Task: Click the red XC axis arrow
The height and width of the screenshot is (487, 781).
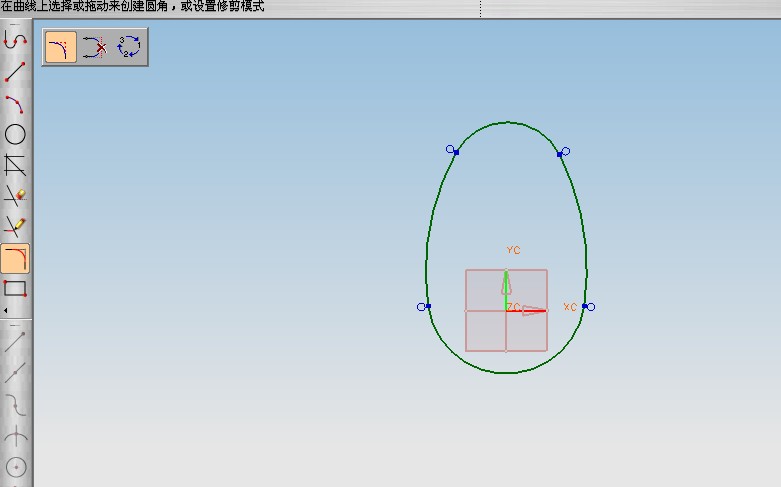Action: [x=527, y=311]
